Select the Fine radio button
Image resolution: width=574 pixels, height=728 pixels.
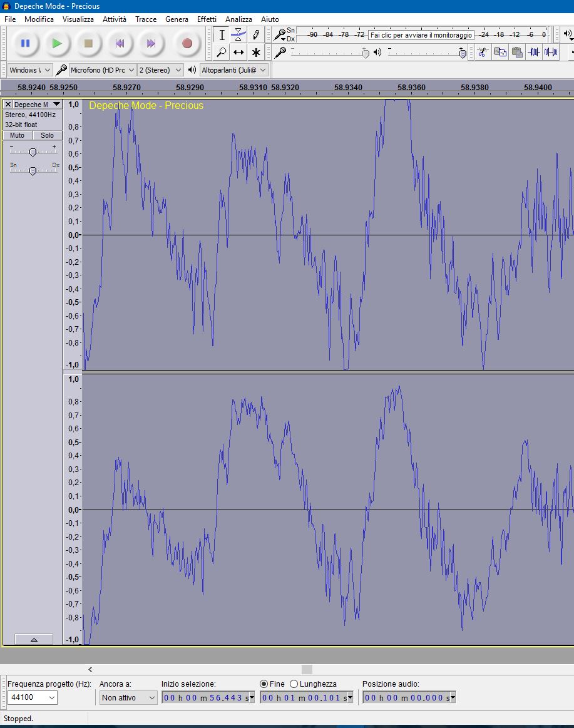point(264,684)
